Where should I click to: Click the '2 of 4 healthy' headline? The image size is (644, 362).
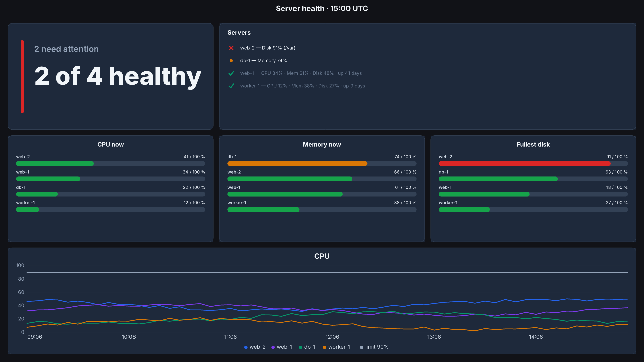118,76
